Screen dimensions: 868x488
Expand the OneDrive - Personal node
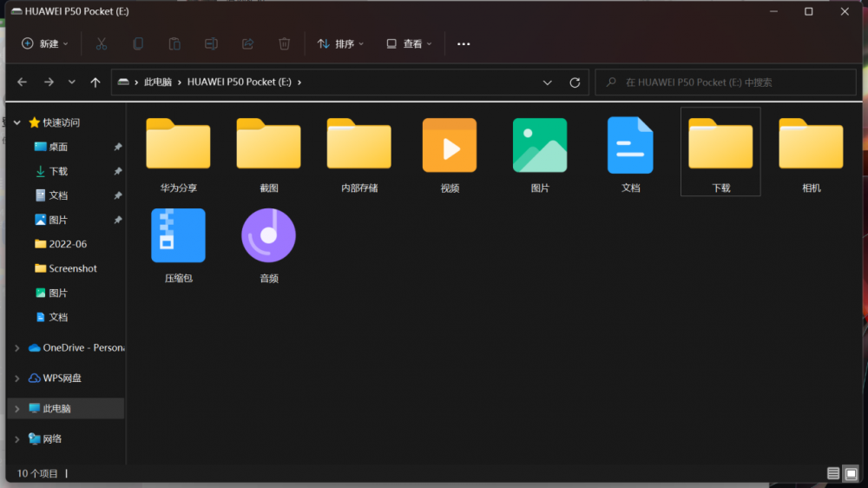[17, 348]
